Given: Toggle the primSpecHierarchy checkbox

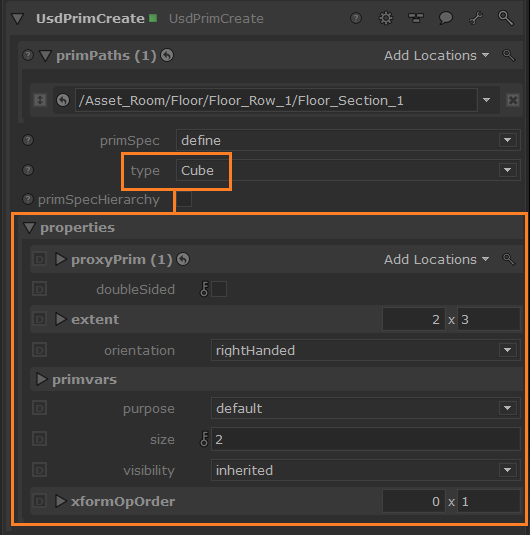Looking at the screenshot, I should click(x=184, y=200).
